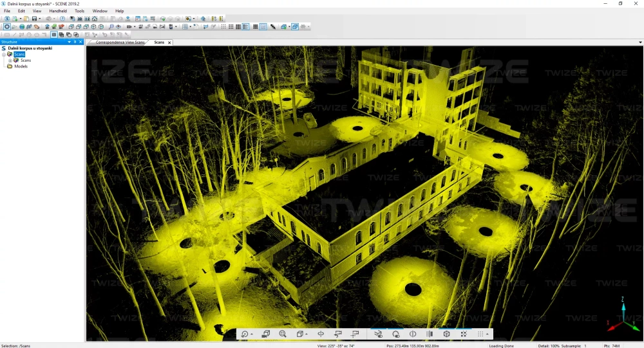
Task: Close the Scans tab
Action: 169,42
